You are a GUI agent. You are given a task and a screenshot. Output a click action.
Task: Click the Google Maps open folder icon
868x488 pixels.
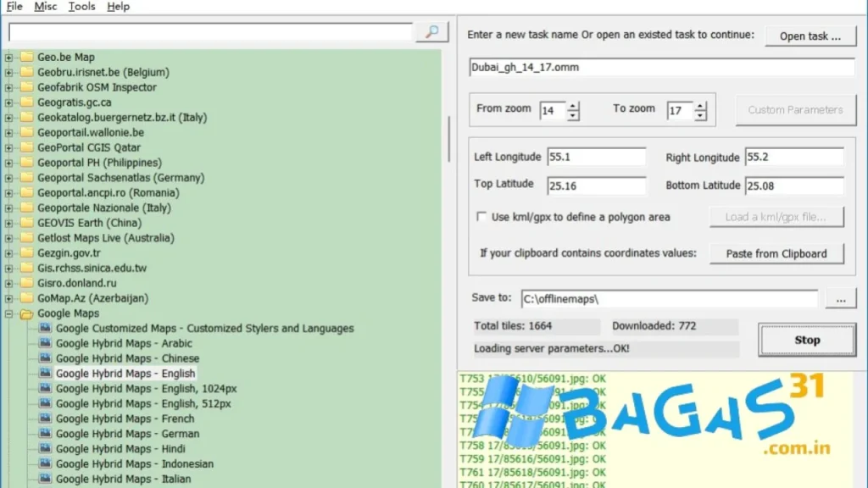coord(26,313)
